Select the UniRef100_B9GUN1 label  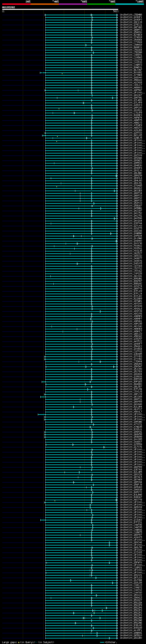click(131, 278)
